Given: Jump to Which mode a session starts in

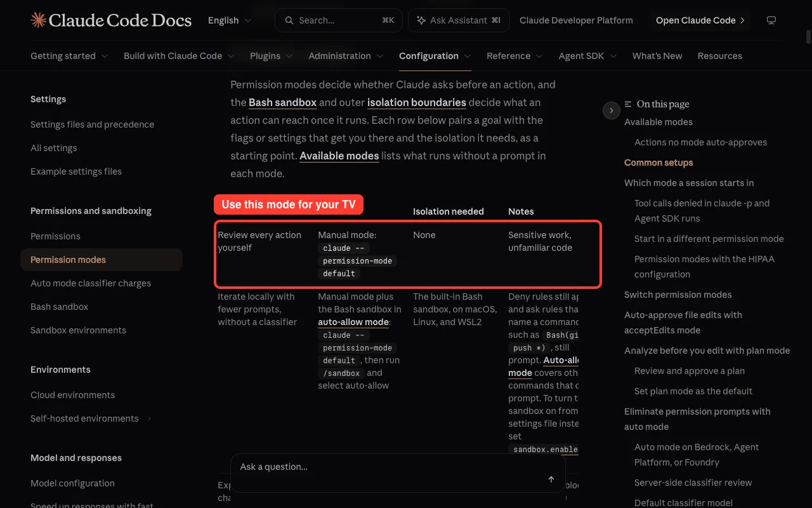Looking at the screenshot, I should (x=689, y=183).
